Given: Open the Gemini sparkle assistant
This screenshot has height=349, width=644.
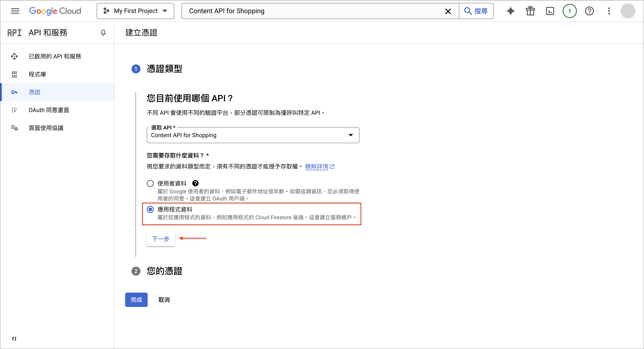Looking at the screenshot, I should [511, 11].
